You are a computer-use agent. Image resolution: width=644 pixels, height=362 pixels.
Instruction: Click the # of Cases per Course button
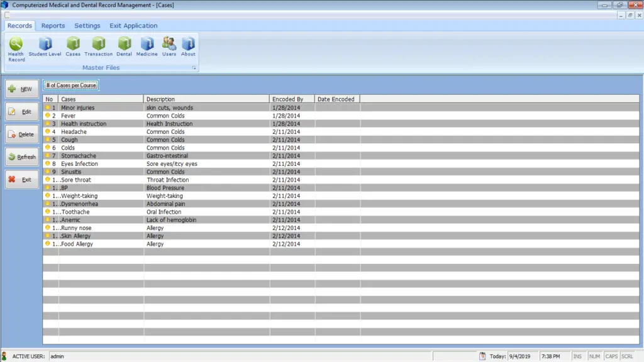tap(70, 85)
